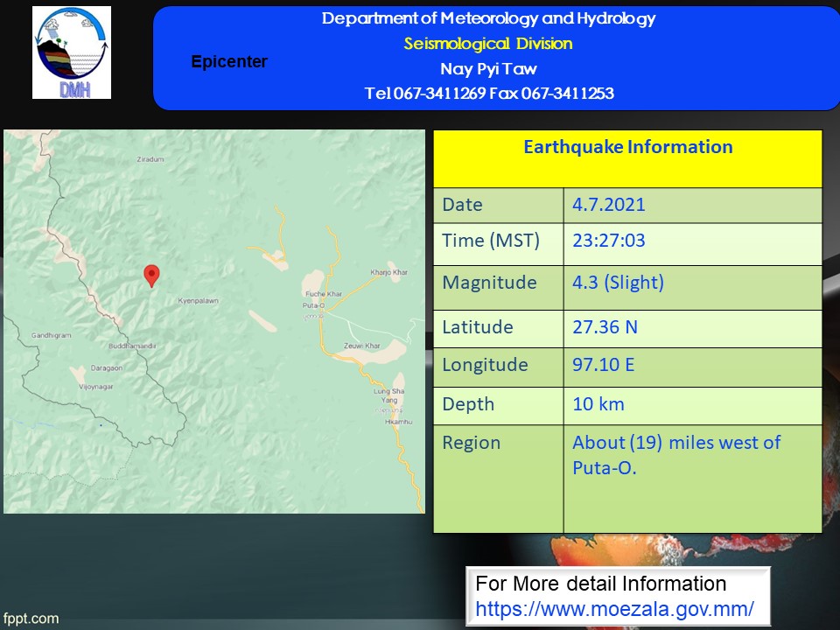
Task: Click 'Buddhamandir' place label on map
Action: coord(132,346)
